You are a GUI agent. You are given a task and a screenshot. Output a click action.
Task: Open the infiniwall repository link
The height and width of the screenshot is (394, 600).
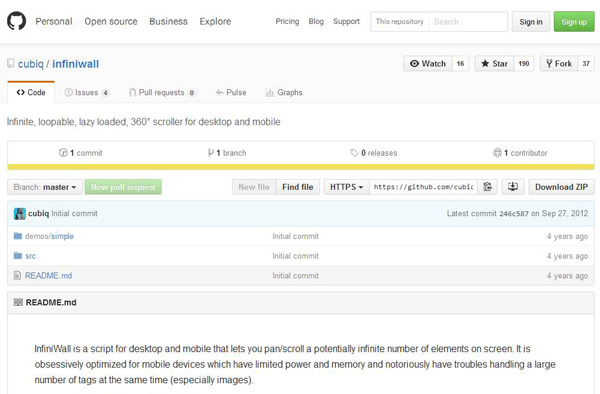tap(75, 64)
